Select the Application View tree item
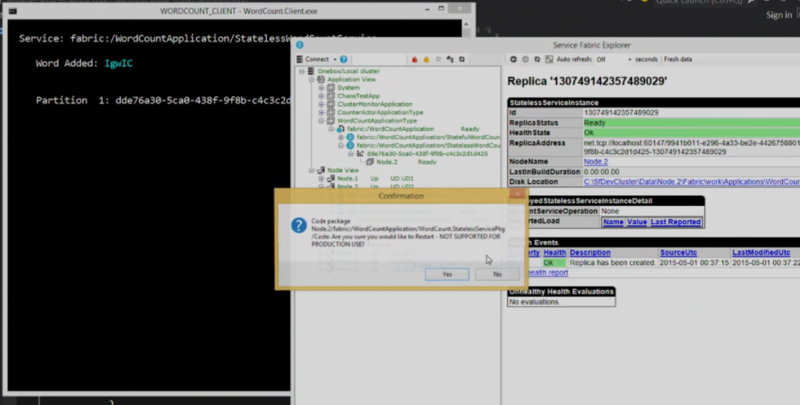This screenshot has width=800, height=405. [352, 80]
